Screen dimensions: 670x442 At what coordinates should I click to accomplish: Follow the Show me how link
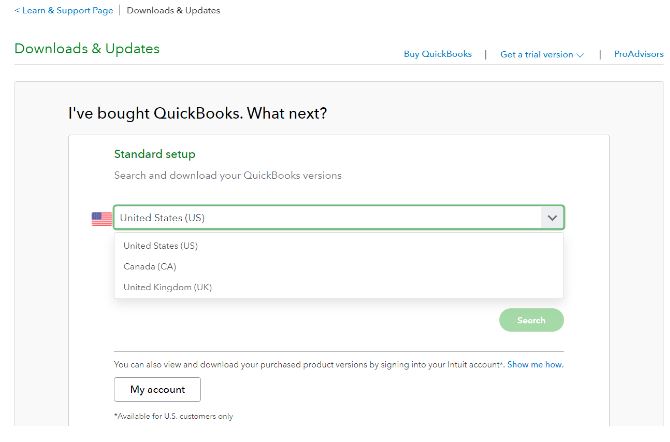[535, 364]
